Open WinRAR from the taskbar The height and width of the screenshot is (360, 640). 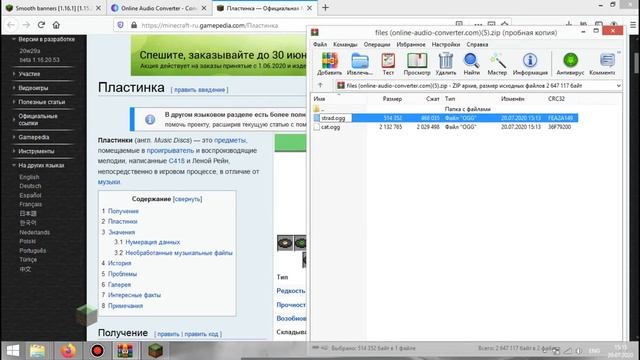125,351
